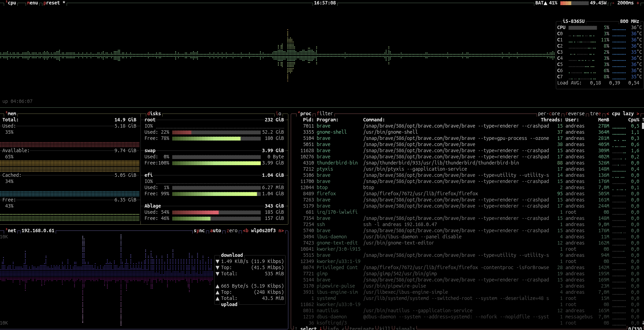Open the filter field in the proc panel
The height and width of the screenshot is (330, 644).
tap(325, 113)
